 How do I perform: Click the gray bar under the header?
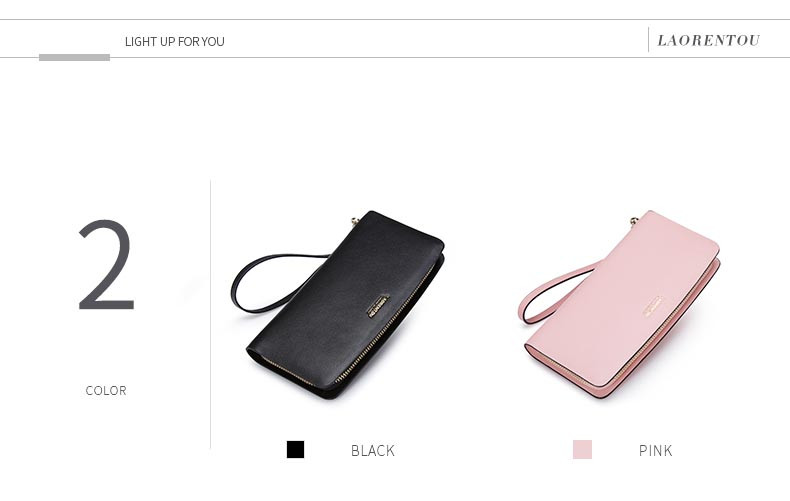74,57
